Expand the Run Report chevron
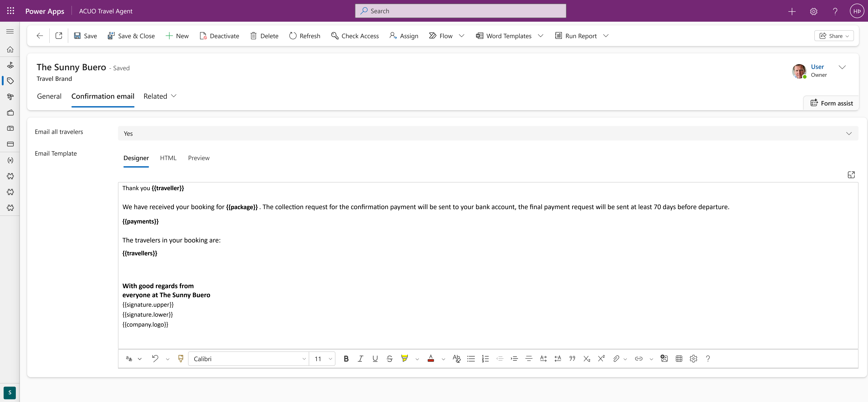 606,36
